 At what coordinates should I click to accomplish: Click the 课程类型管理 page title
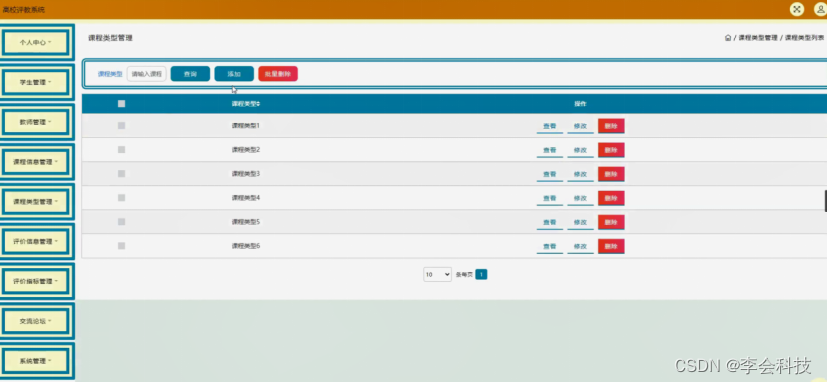(x=110, y=38)
